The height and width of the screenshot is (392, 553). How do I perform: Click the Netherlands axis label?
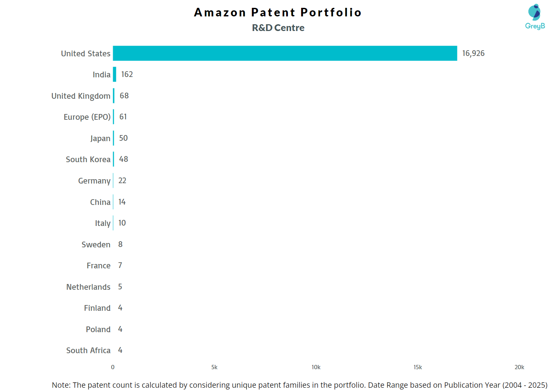(88, 287)
